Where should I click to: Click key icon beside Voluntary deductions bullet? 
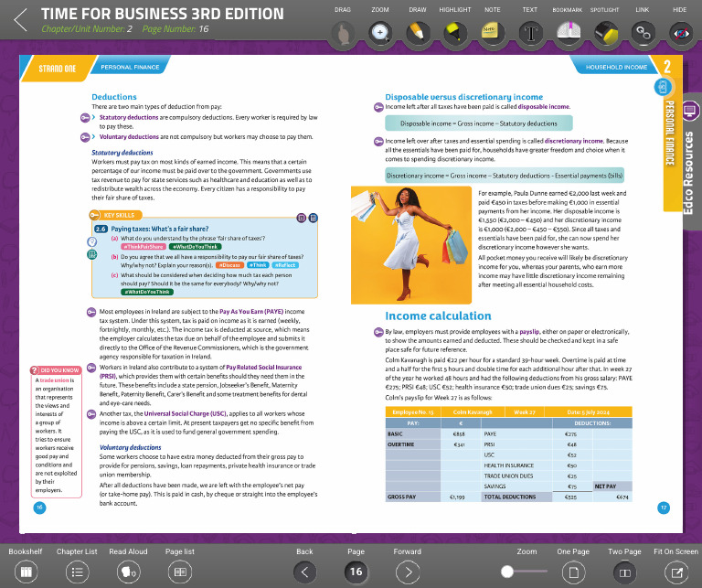[85, 137]
